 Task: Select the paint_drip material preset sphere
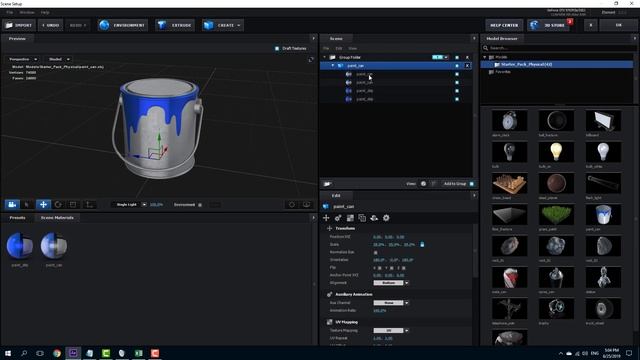(20, 246)
